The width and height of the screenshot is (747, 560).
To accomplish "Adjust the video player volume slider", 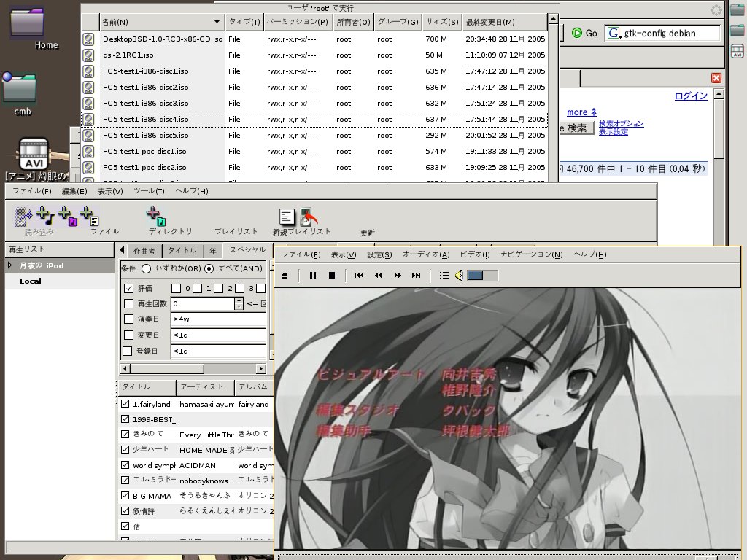I will [x=483, y=275].
